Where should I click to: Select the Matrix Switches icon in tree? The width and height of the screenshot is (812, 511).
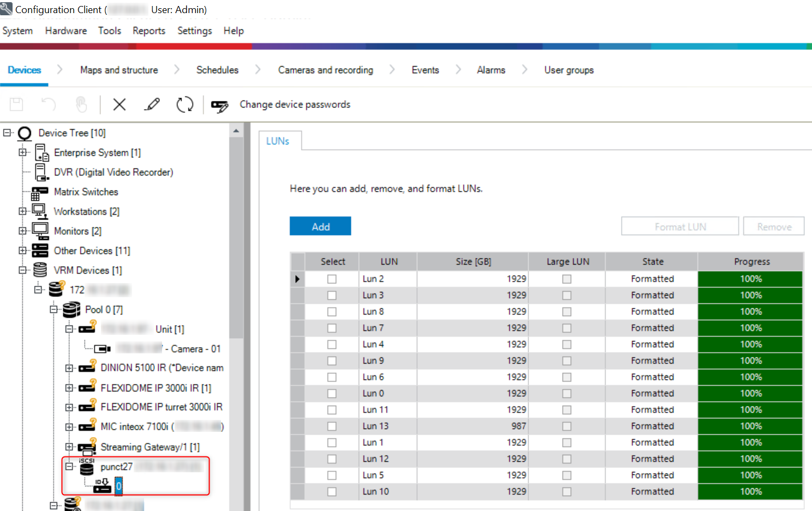[40, 193]
